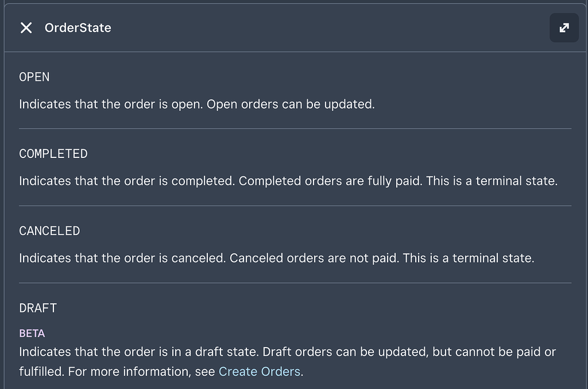Expand the CANCELED state section
This screenshot has width=588, height=389.
point(49,230)
